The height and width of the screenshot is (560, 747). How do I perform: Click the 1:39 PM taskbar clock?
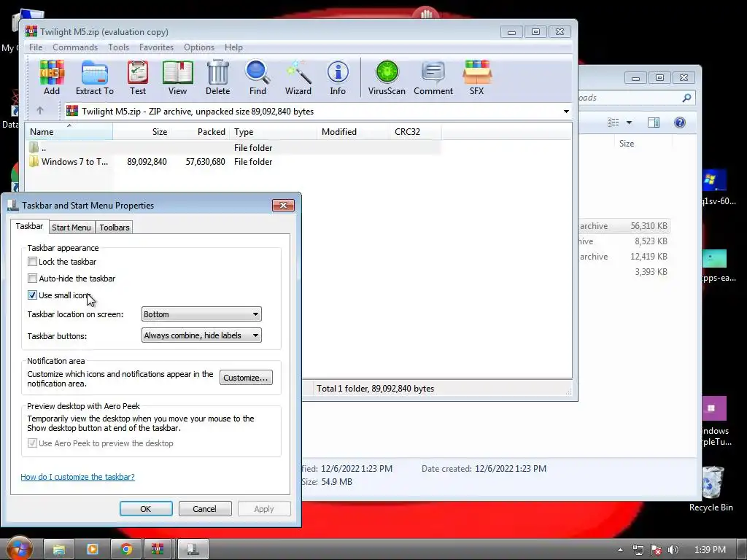(x=710, y=550)
